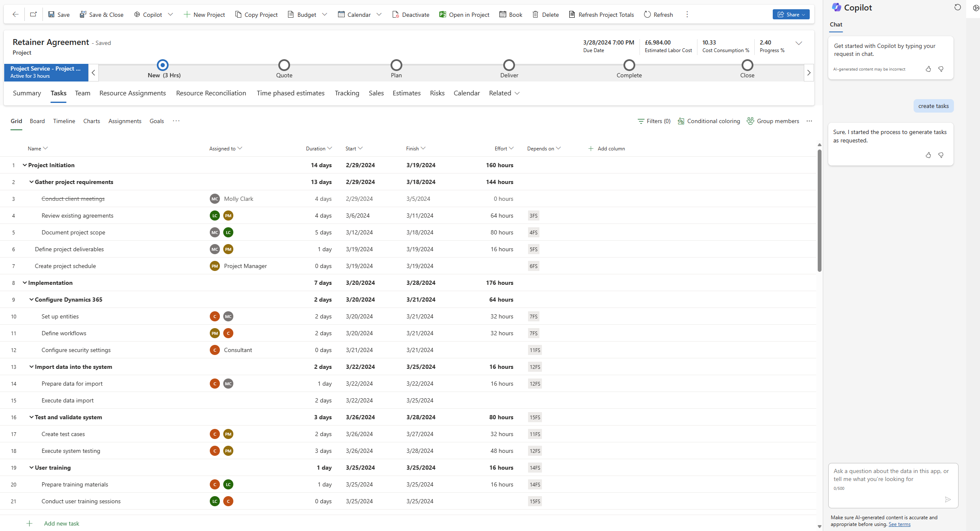Collapse the Project Initiation task group
980x531 pixels.
tap(24, 165)
